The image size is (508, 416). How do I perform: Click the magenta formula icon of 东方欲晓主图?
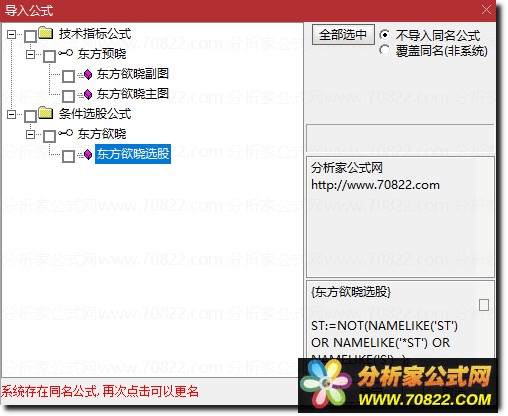88,94
